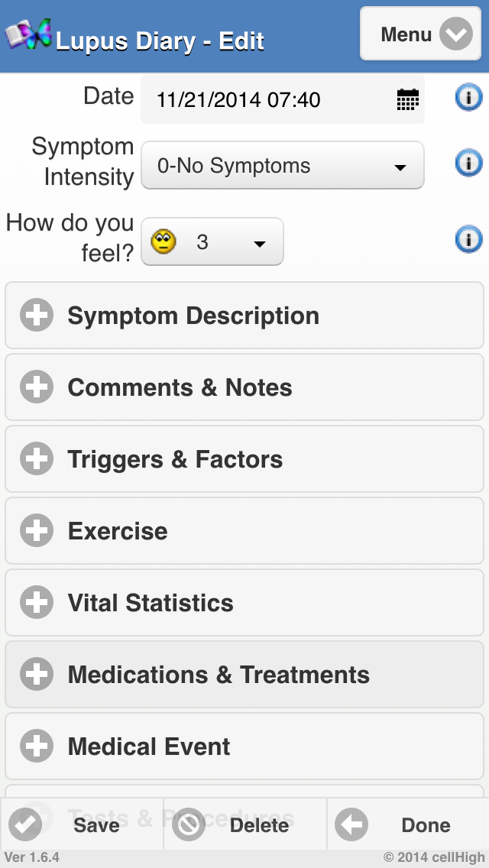The height and width of the screenshot is (868, 489).
Task: Expand the Vital Statistics section
Action: point(244,603)
